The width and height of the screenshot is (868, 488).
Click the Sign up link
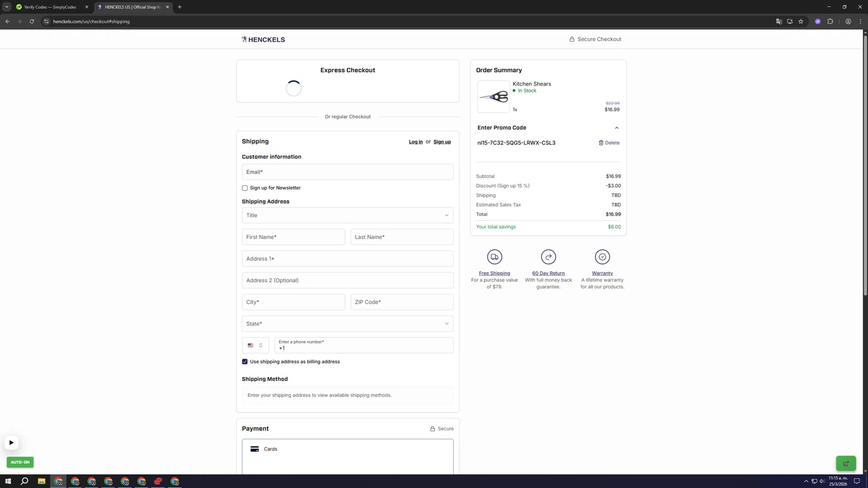click(x=442, y=142)
